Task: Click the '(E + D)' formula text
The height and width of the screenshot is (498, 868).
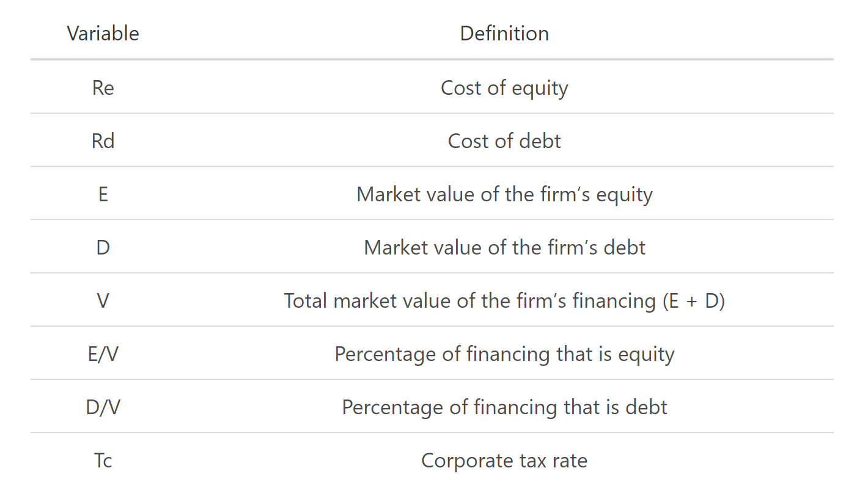Action: point(693,300)
